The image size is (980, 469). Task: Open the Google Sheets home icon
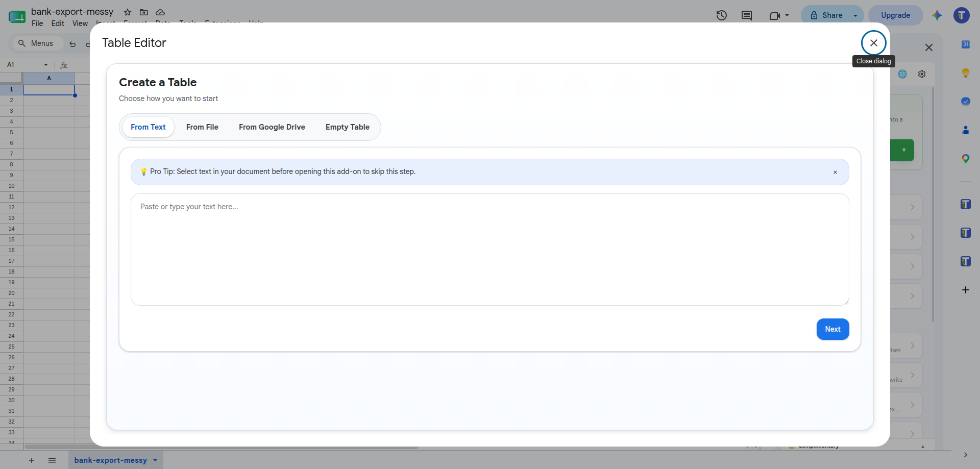coord(17,16)
